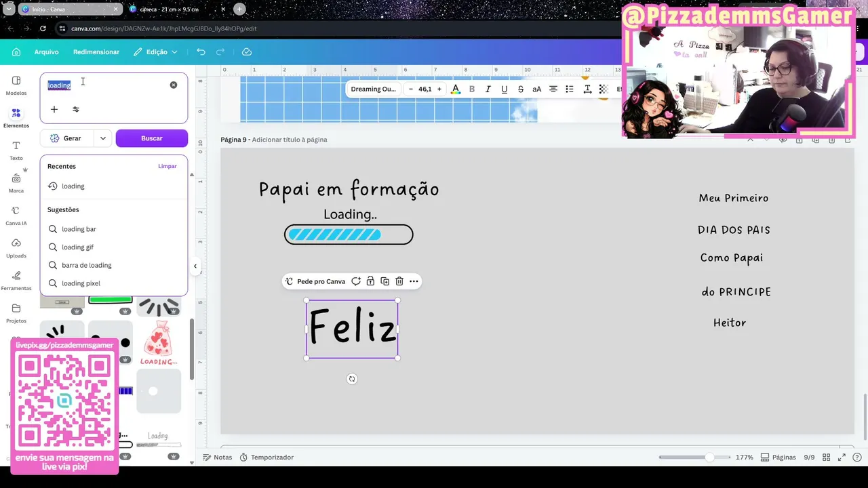Open letter and line spacing options

pos(587,89)
